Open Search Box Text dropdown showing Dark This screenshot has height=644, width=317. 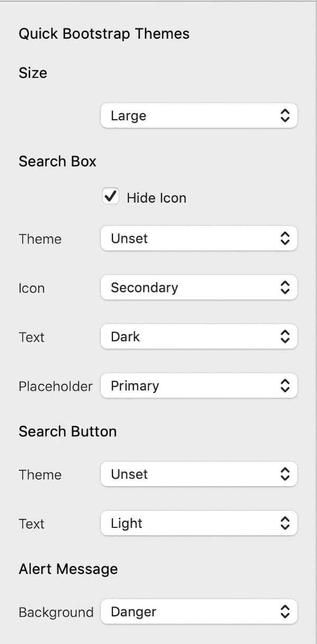[199, 337]
